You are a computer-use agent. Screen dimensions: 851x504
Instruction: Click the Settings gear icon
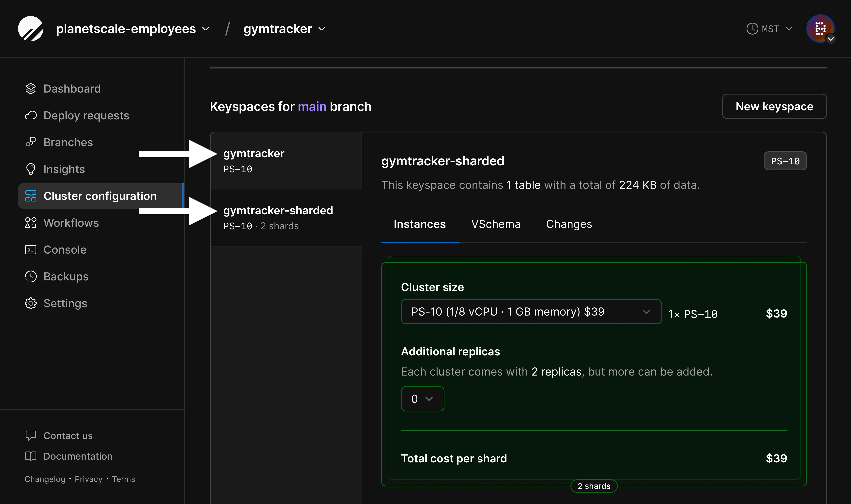pyautogui.click(x=31, y=303)
